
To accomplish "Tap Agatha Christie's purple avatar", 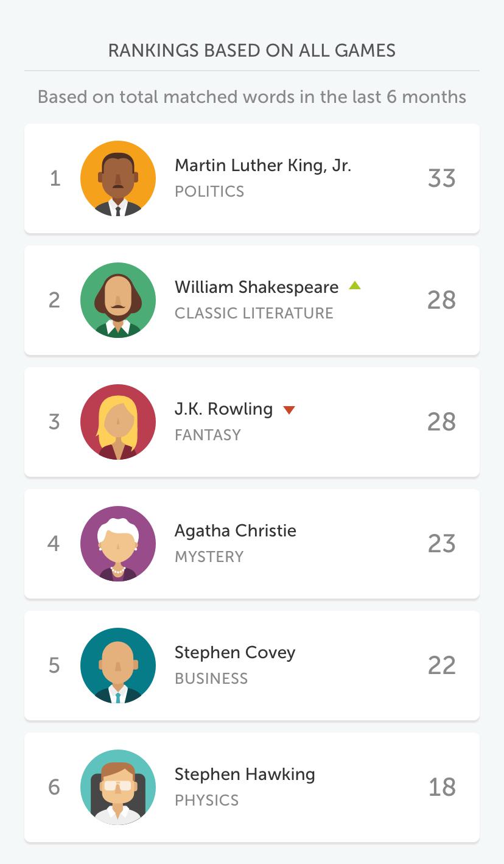I will click(x=118, y=544).
